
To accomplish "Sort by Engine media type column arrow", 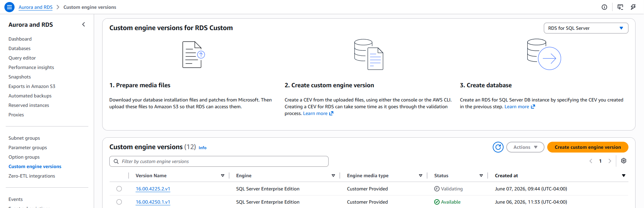I will [421, 176].
